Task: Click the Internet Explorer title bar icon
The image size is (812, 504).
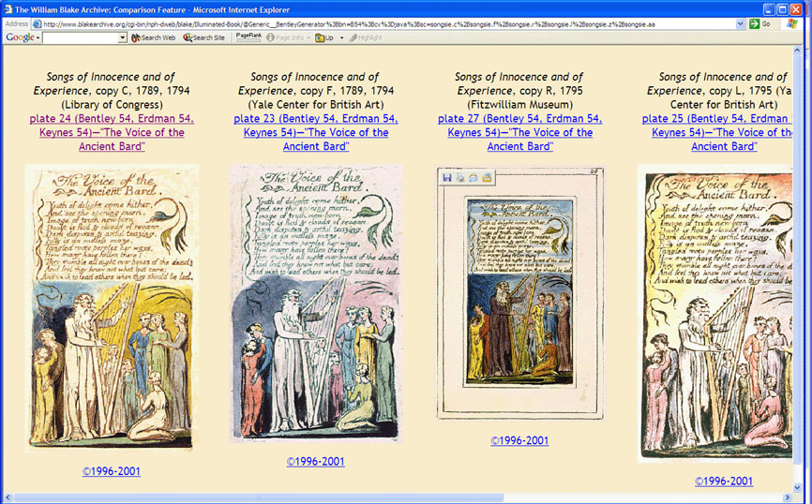Action: click(8, 9)
